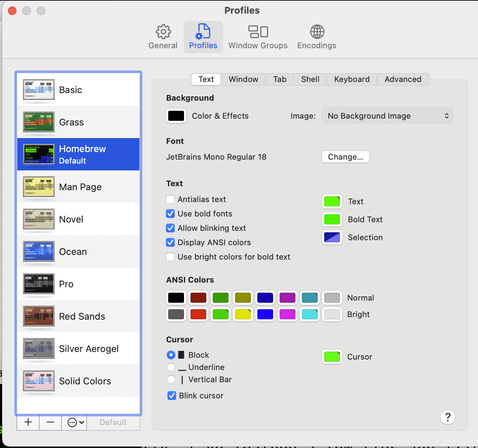Viewport: 478px width, 448px height.
Task: Remove profile with the minus button
Action: pyautogui.click(x=50, y=422)
